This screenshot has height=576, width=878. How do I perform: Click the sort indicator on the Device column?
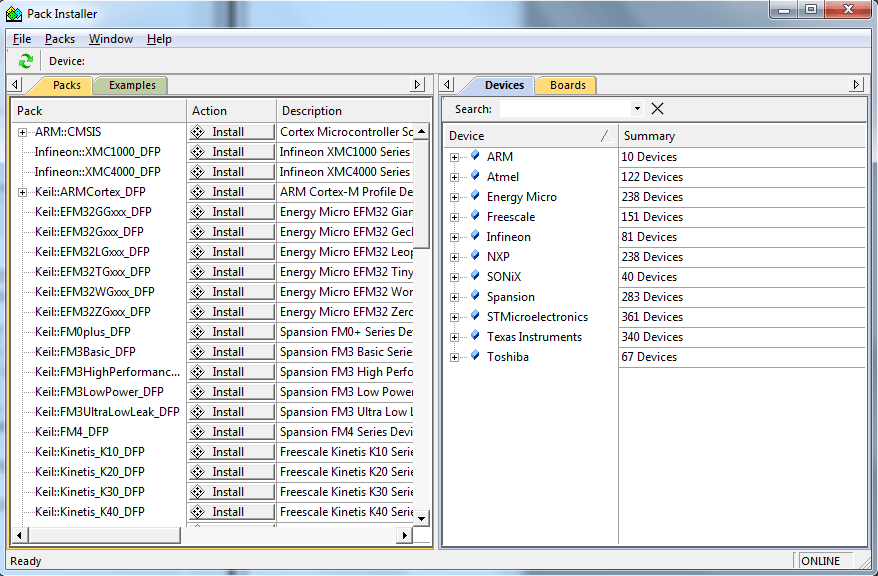point(605,135)
